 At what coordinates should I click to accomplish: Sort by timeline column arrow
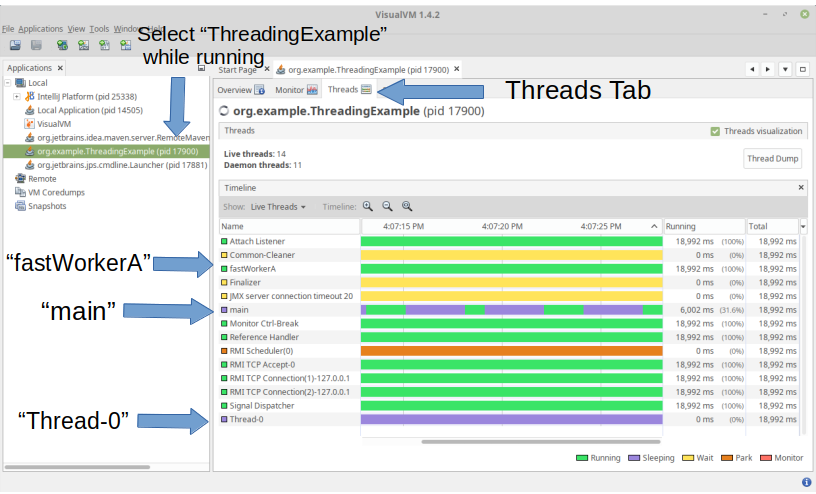tap(654, 226)
